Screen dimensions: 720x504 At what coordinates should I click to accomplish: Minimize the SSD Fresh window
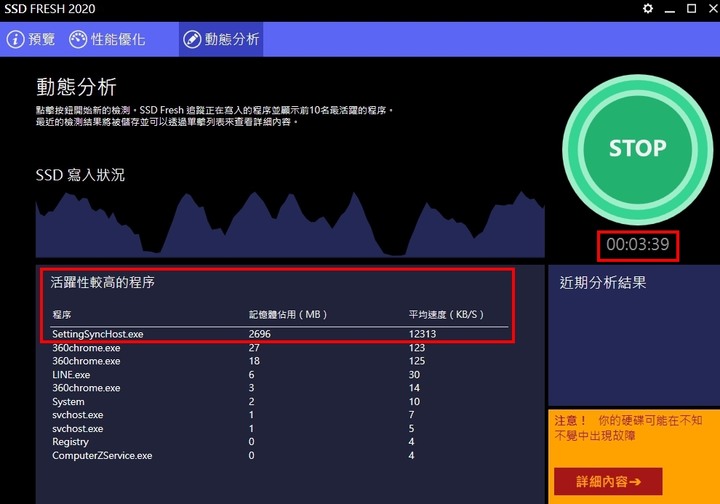[670, 9]
